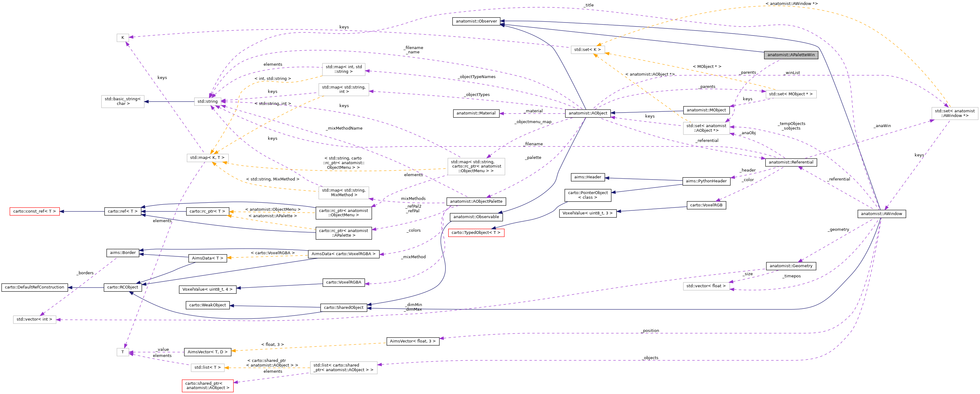
Task: Click the _objectTypeNames edge label
Action: (x=477, y=77)
